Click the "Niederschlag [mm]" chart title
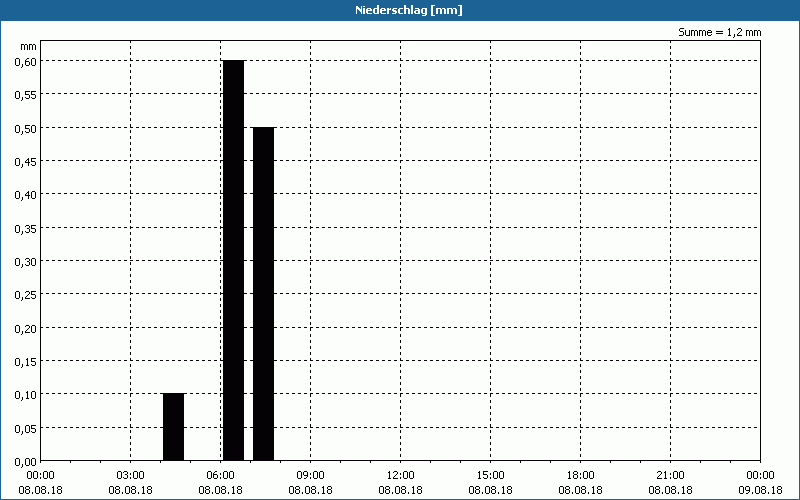800x500 pixels. click(x=409, y=10)
